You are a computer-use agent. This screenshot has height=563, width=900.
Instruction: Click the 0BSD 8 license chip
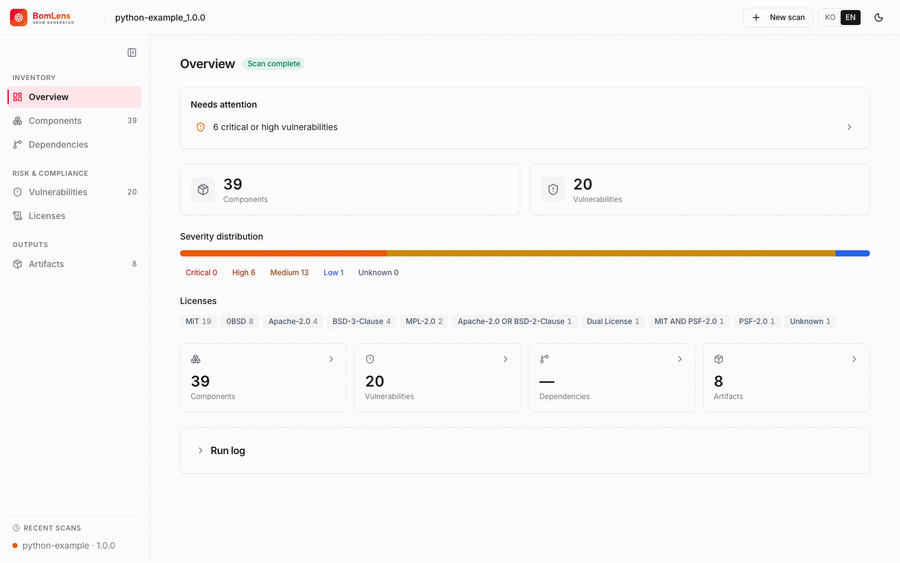point(240,321)
